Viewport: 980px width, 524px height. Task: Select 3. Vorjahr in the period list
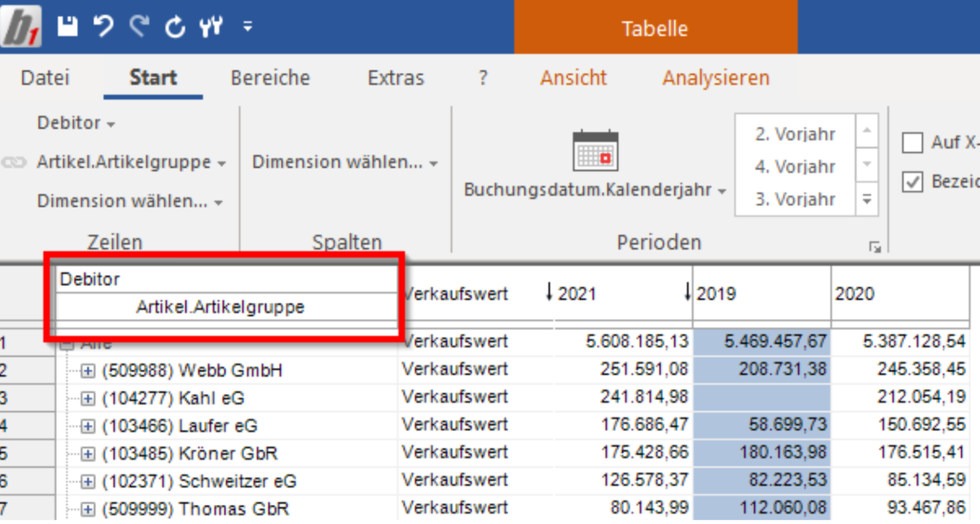click(x=795, y=200)
